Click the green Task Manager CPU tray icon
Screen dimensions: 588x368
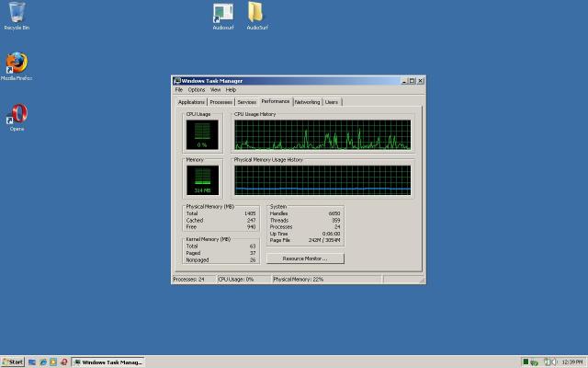pos(526,362)
